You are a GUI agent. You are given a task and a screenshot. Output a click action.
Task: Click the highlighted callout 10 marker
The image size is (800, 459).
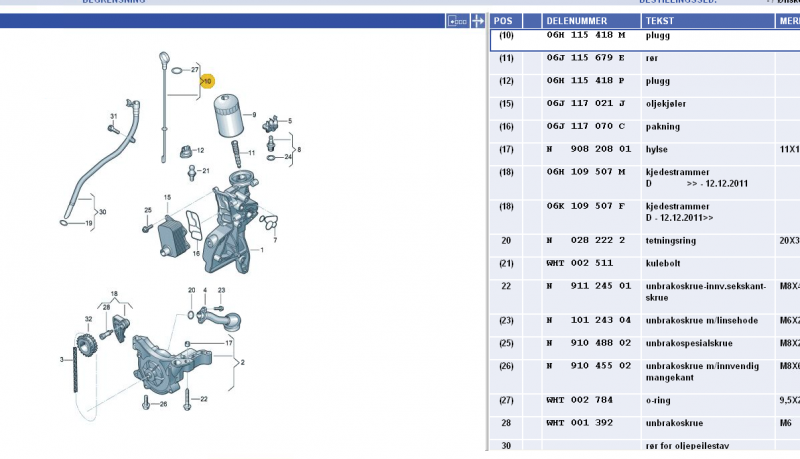[x=207, y=81]
